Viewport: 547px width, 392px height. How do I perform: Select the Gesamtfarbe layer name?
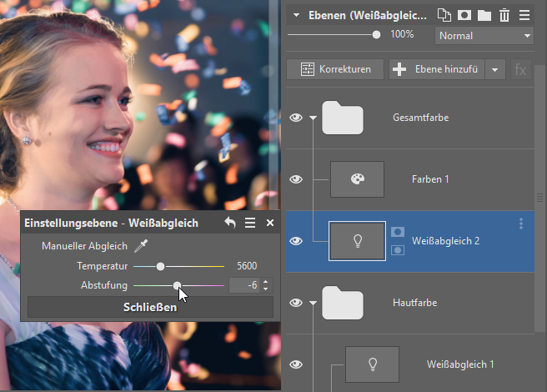(x=421, y=118)
